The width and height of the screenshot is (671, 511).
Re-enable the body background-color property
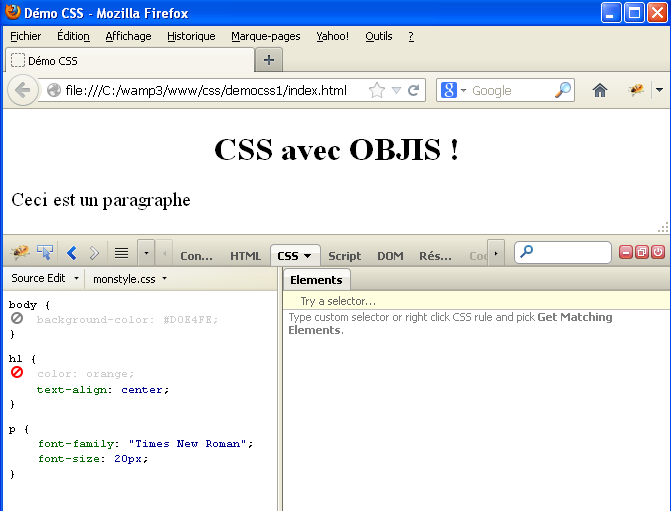17,319
